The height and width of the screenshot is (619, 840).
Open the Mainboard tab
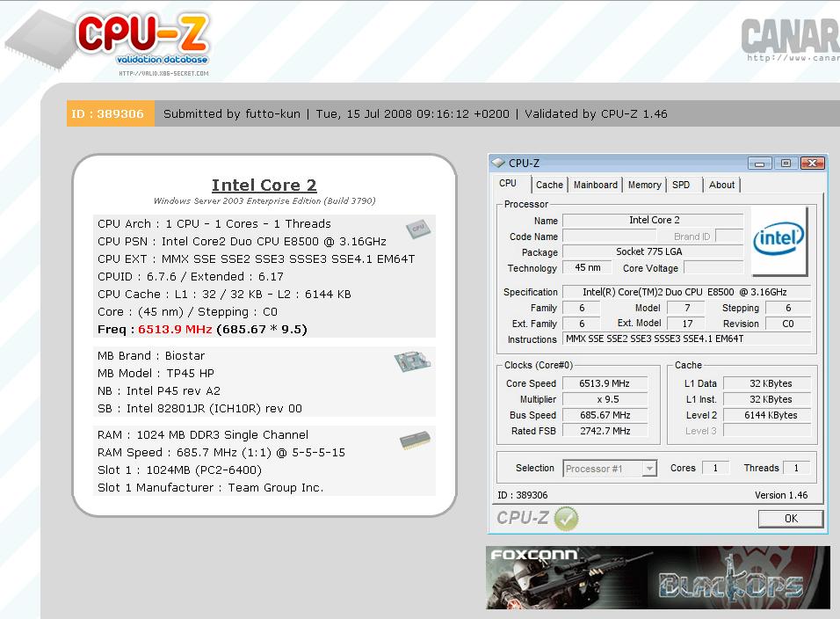click(595, 185)
